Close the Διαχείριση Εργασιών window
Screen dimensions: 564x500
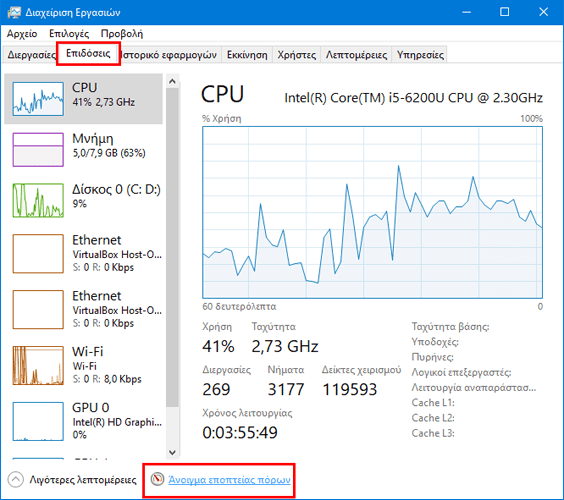click(x=543, y=12)
